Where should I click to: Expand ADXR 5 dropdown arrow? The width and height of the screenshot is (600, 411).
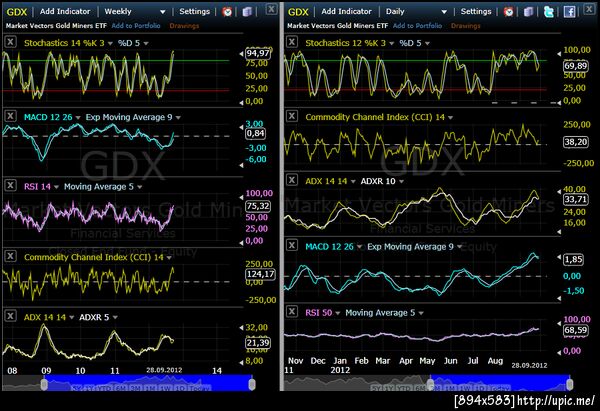tap(115, 318)
